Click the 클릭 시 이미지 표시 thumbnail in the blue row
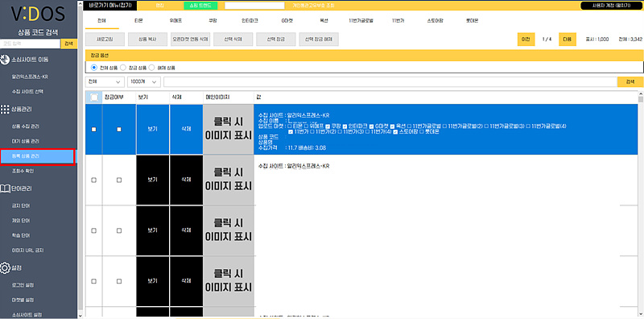The height and width of the screenshot is (319, 644). tap(228, 130)
